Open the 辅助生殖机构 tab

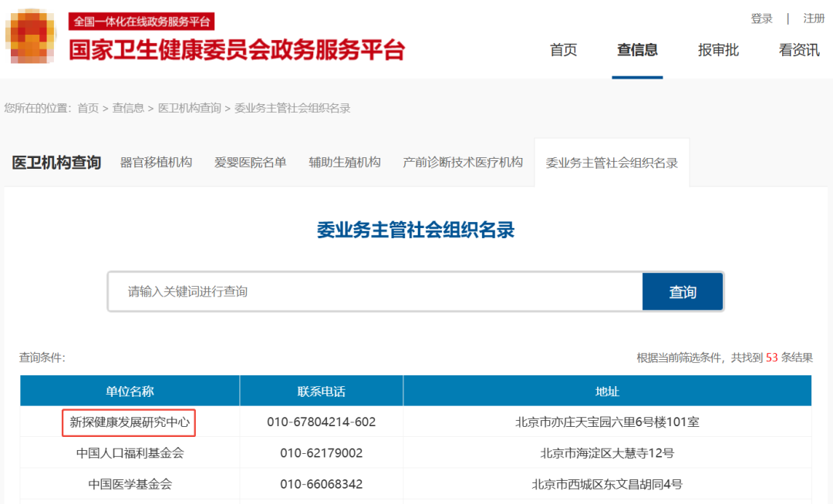pos(344,163)
